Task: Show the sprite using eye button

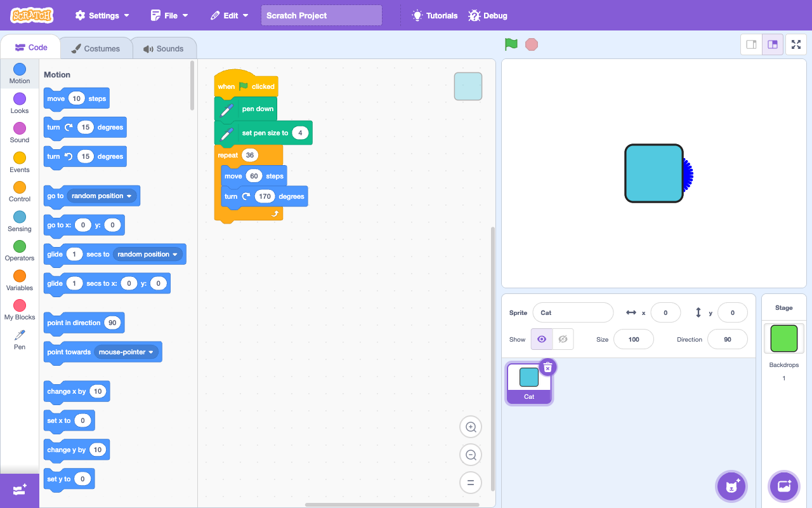Action: pos(542,339)
